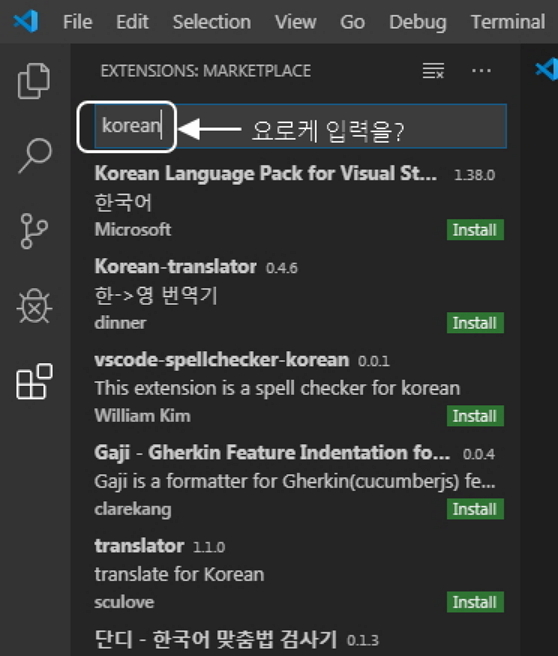Focus the extensions search box containing korean
The width and height of the screenshot is (558, 656).
pyautogui.click(x=300, y=126)
